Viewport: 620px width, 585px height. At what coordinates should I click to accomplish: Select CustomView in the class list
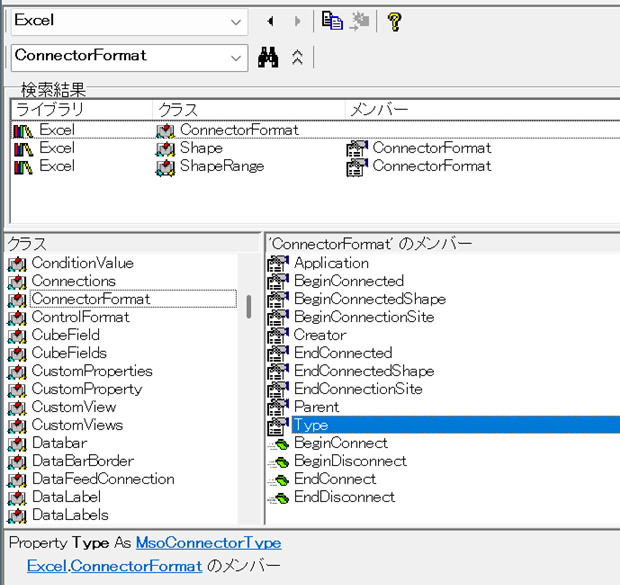pos(74,407)
